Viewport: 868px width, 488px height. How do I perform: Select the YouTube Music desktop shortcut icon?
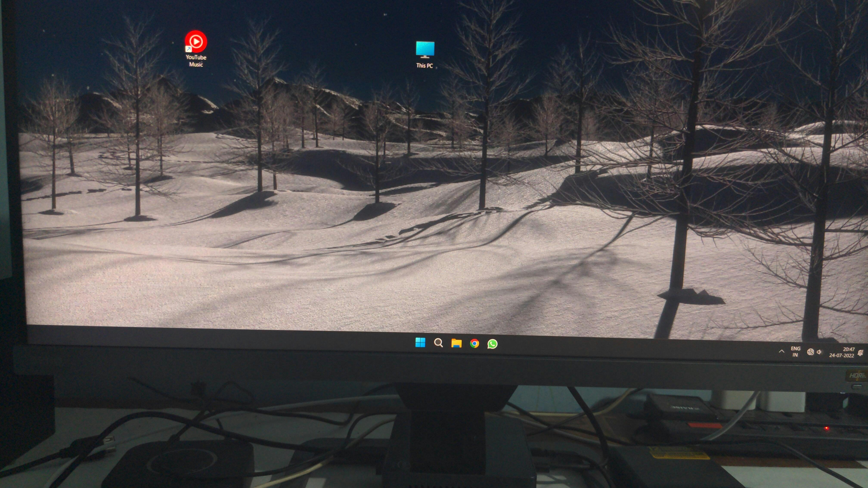[x=196, y=42]
